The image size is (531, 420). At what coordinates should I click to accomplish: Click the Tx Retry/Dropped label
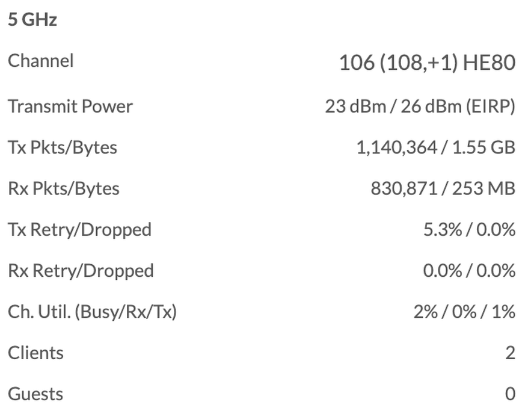tap(79, 229)
